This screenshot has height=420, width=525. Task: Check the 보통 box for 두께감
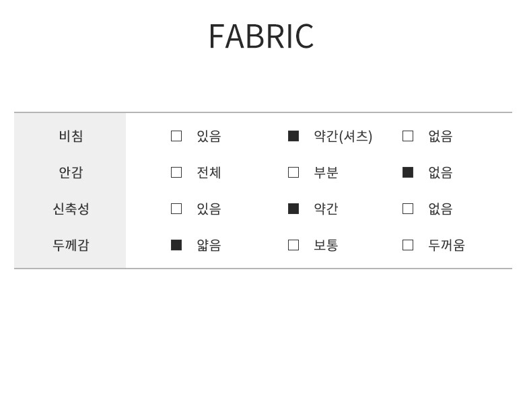coord(293,245)
